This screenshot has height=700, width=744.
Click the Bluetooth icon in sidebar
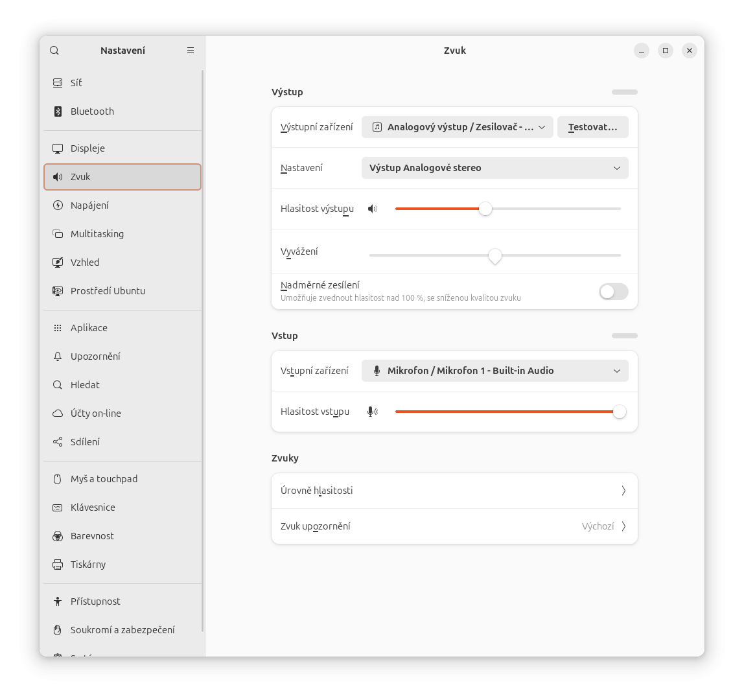pos(58,111)
